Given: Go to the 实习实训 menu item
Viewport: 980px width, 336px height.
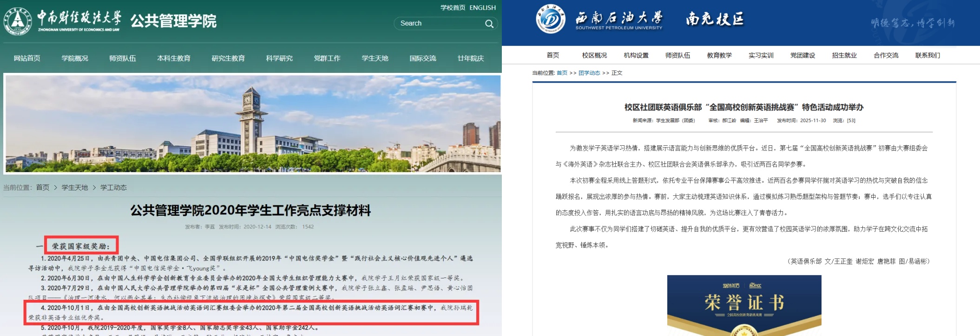Looking at the screenshot, I should 761,55.
